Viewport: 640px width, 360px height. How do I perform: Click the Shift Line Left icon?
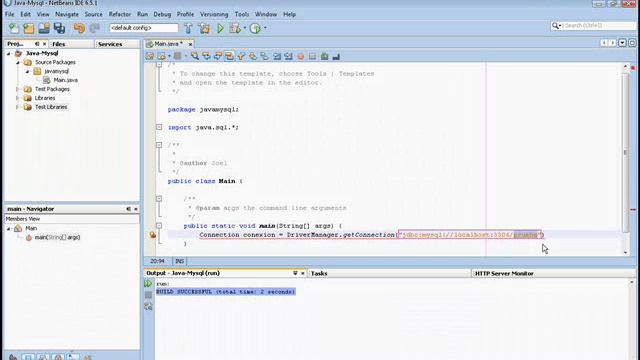(x=277, y=56)
